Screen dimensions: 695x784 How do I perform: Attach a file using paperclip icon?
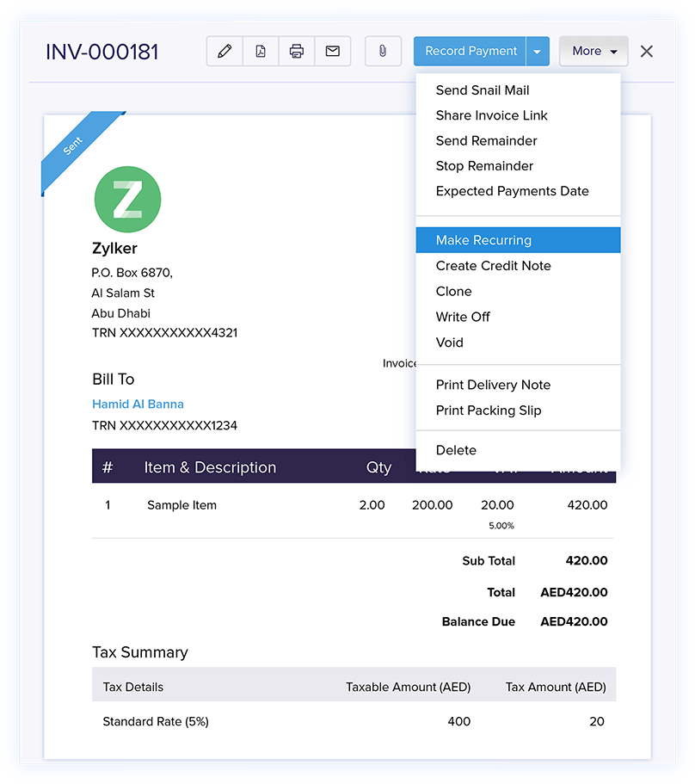[x=383, y=51]
